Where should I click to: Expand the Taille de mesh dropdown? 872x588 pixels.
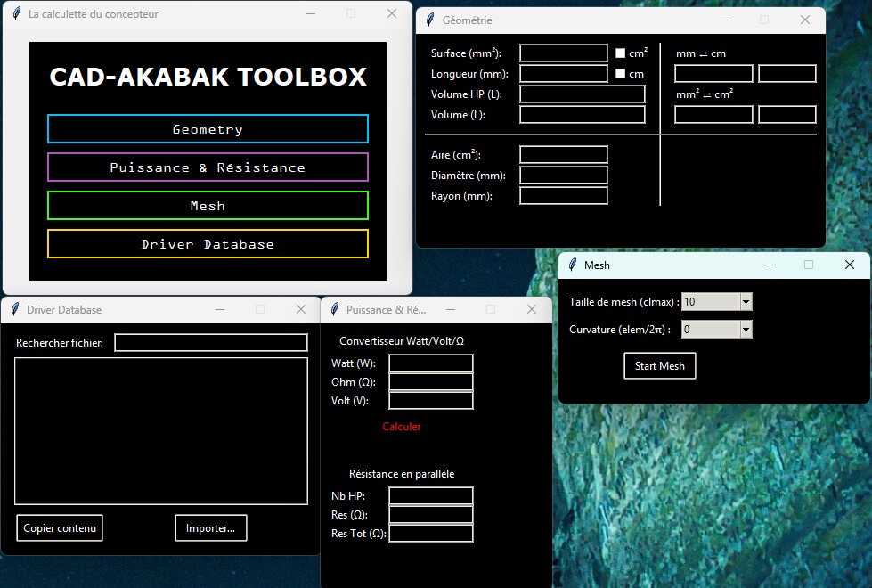[x=746, y=302]
